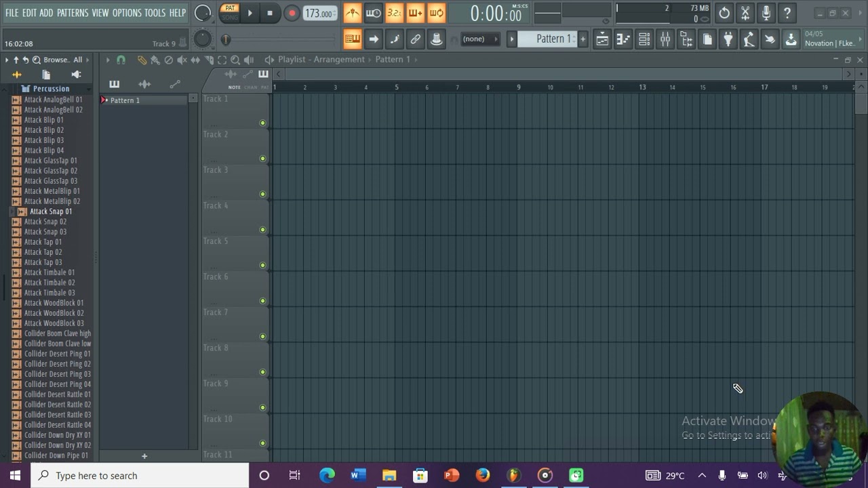
Task: Select the Mute tool in playlist
Action: (x=182, y=60)
